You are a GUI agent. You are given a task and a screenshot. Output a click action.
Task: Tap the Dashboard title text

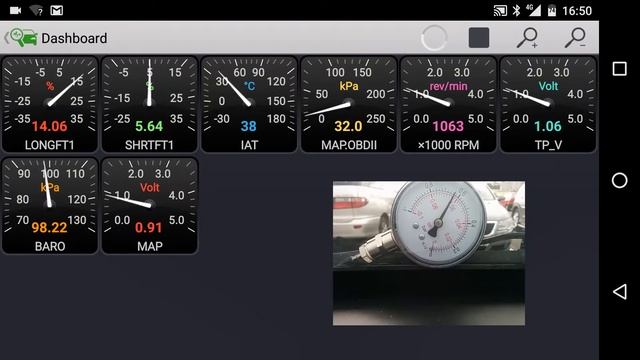[x=74, y=38]
